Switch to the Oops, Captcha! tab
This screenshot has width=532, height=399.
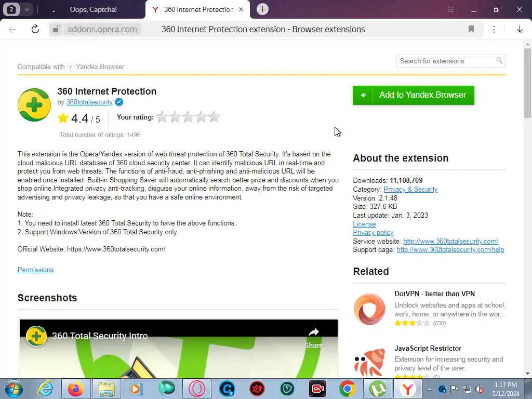pyautogui.click(x=94, y=9)
